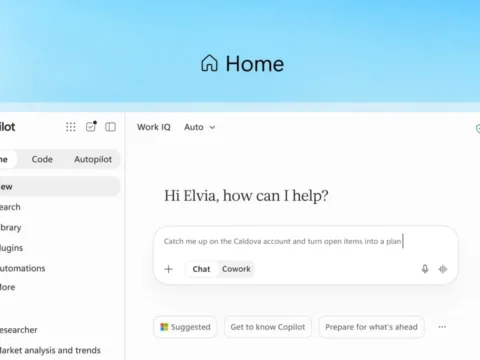
Task: Click the Suggested prompt chip
Action: [185, 327]
